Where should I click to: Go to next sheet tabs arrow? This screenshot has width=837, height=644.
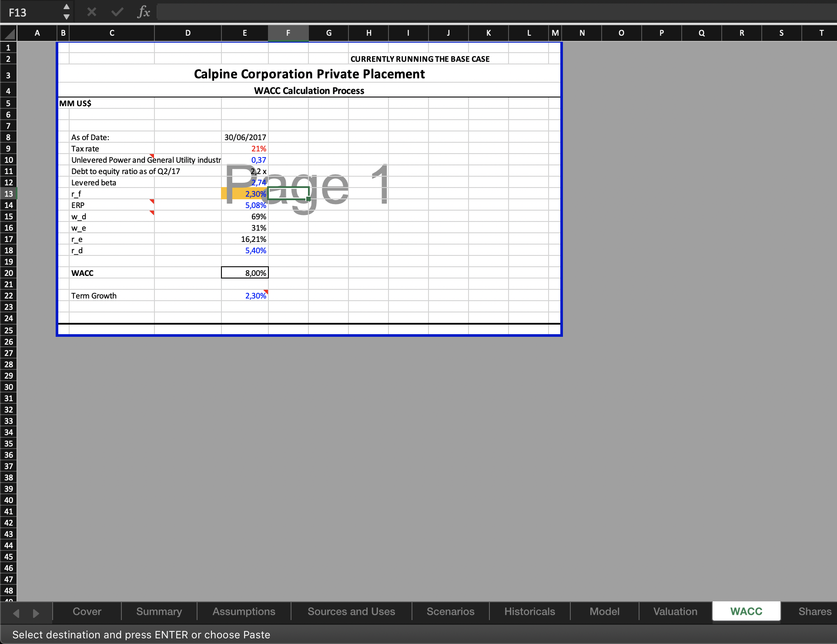click(36, 613)
